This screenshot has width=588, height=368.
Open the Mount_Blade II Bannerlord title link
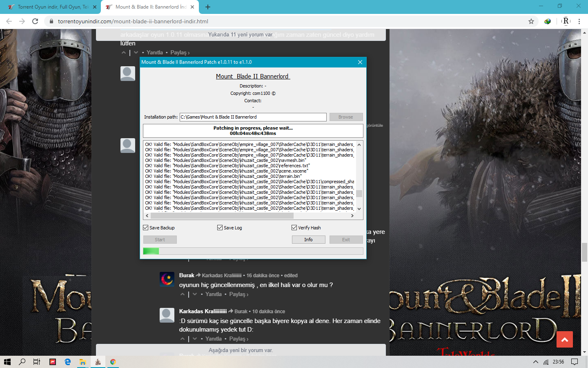(x=253, y=76)
